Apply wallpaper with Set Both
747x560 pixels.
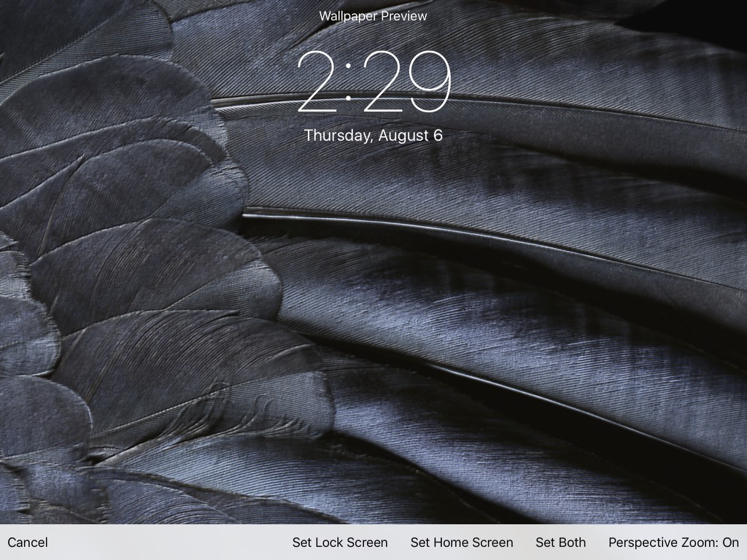coord(560,542)
